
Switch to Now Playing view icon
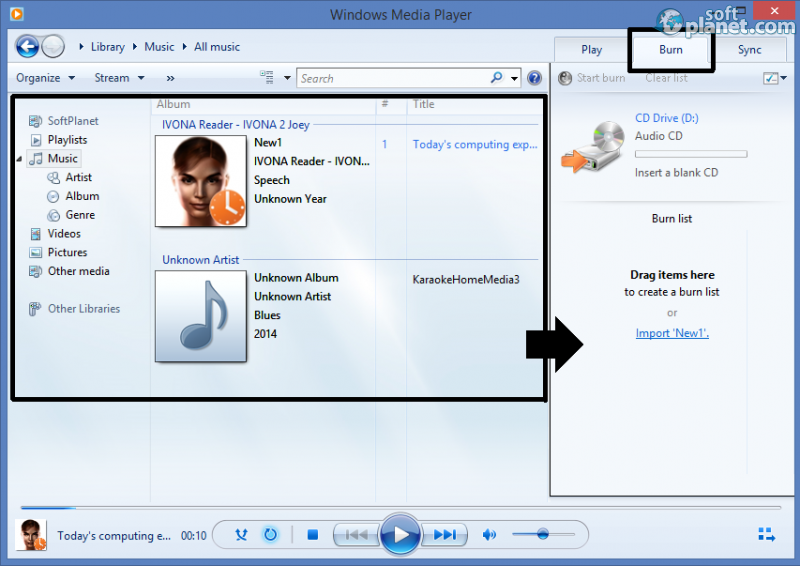tap(766, 534)
